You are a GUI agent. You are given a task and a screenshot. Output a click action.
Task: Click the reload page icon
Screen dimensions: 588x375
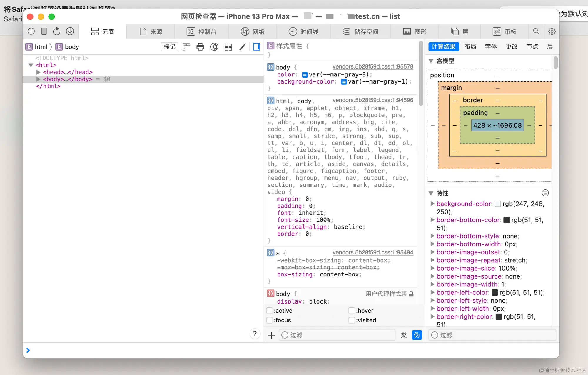tap(57, 31)
